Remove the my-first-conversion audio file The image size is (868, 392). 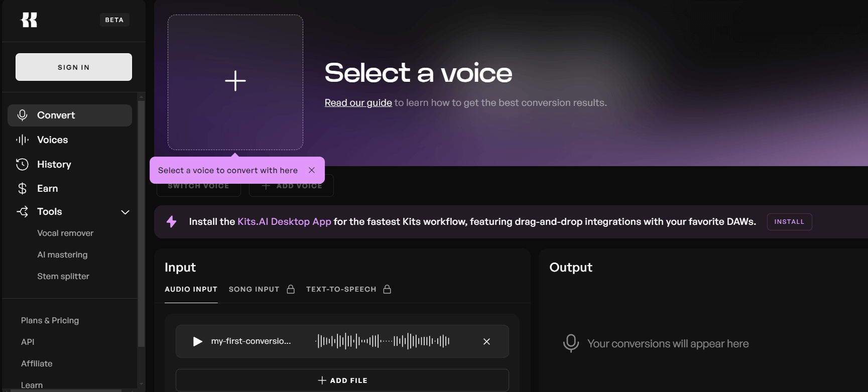[486, 341]
